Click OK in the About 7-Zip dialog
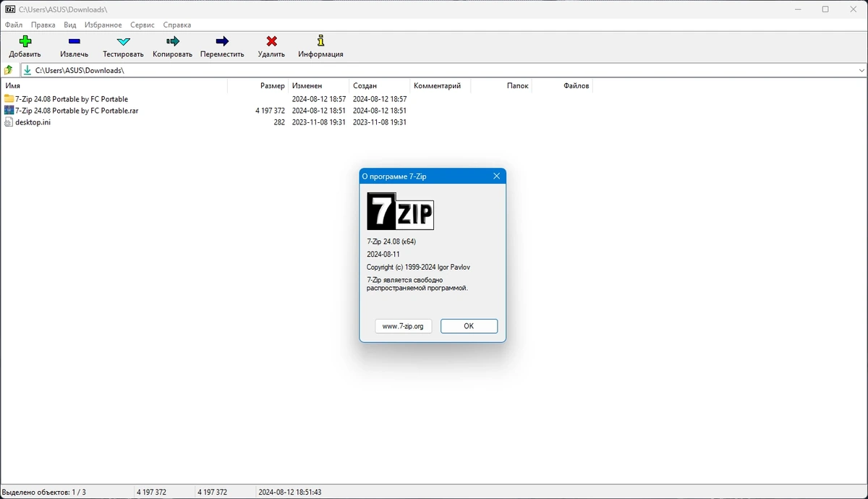This screenshot has width=868, height=499. (x=469, y=326)
